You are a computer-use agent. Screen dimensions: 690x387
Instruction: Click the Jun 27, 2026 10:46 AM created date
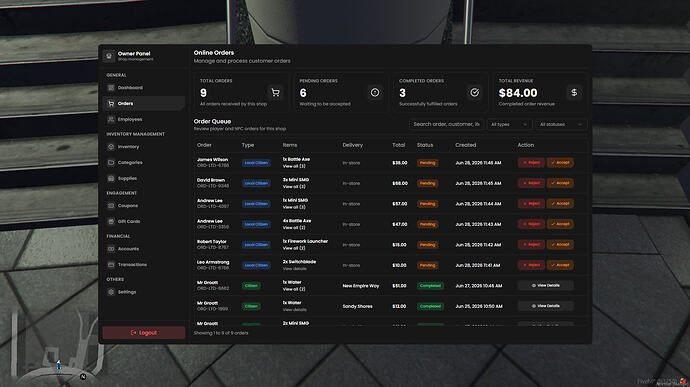(478, 286)
